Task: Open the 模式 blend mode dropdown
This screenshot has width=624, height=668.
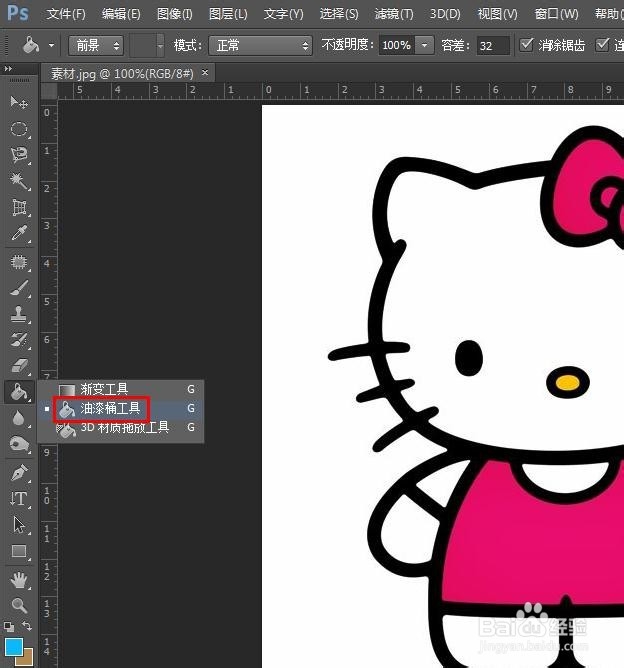Action: click(x=260, y=45)
